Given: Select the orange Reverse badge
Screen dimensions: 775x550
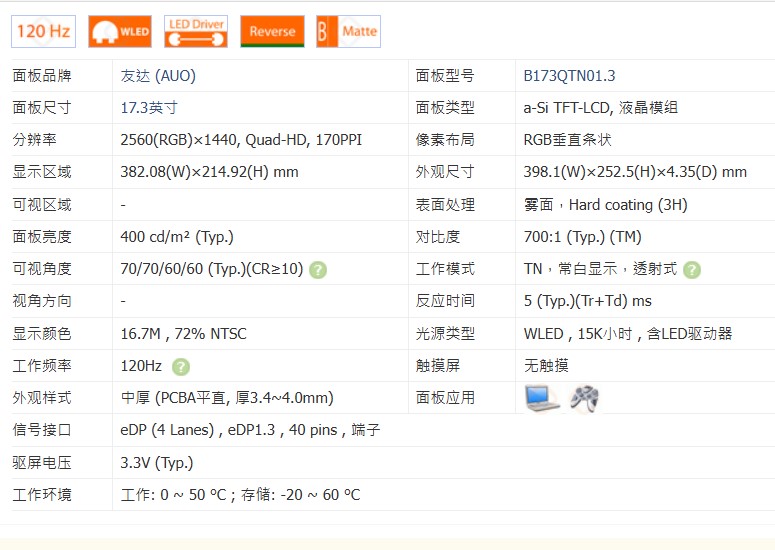Looking at the screenshot, I should [x=272, y=31].
